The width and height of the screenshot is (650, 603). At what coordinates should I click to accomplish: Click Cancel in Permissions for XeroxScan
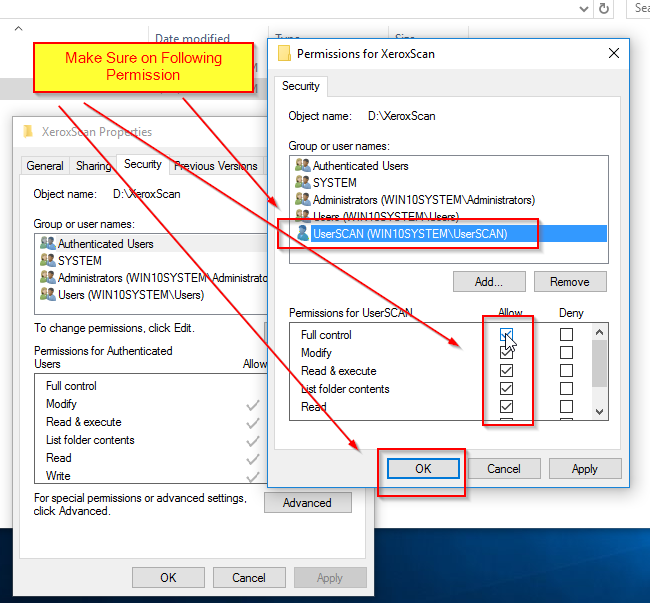coord(504,469)
